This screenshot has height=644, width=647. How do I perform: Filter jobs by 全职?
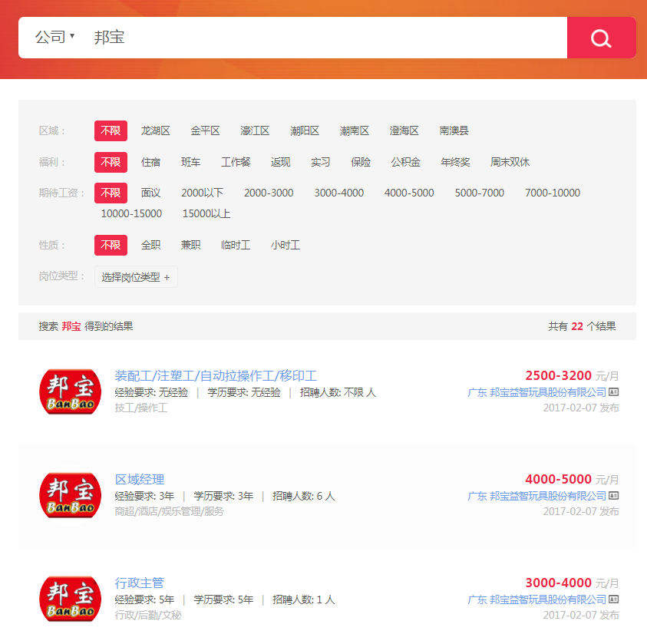pos(150,245)
